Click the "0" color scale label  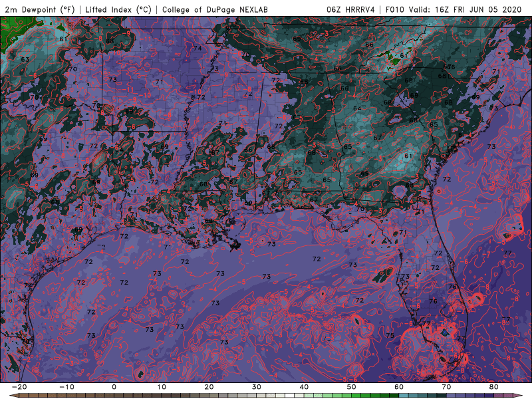click(x=114, y=387)
